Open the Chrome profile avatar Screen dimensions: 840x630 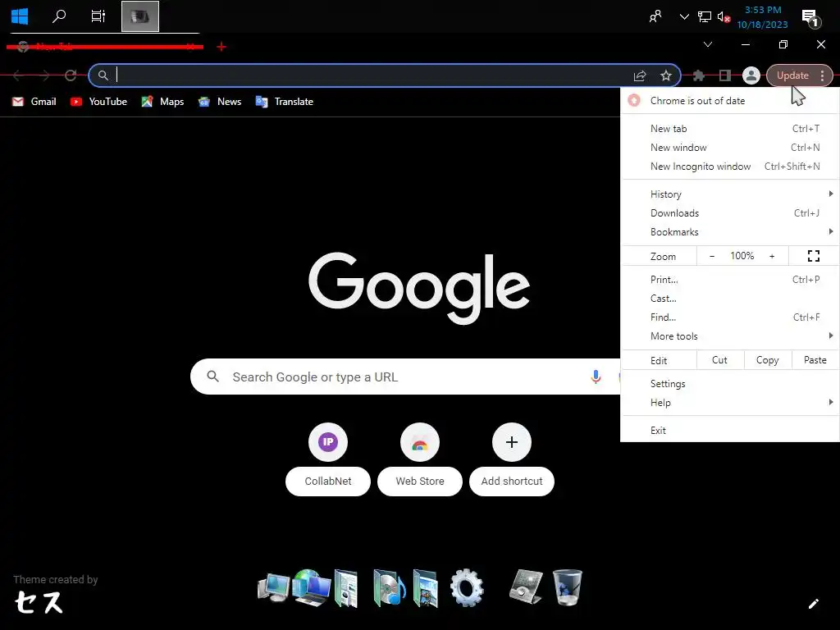pos(751,75)
